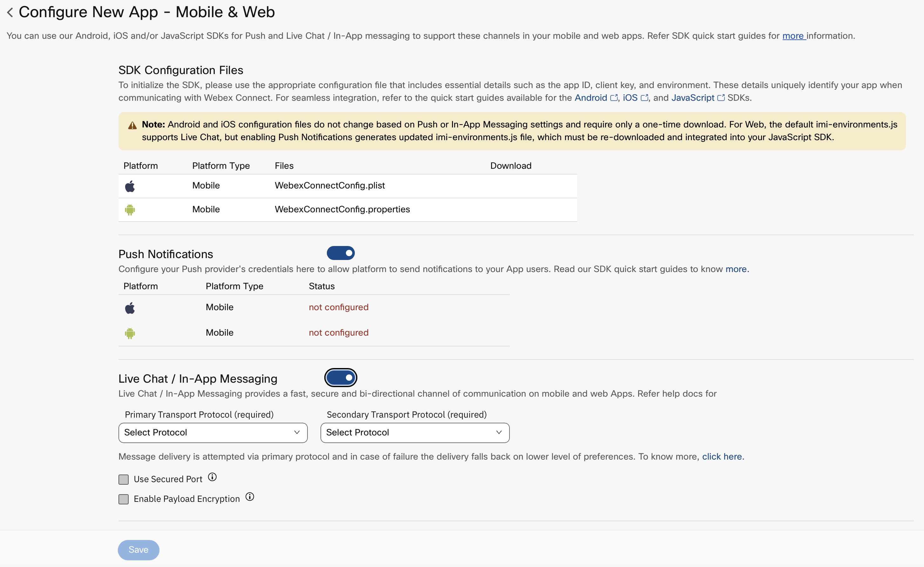Click the Files column header

pyautogui.click(x=284, y=166)
